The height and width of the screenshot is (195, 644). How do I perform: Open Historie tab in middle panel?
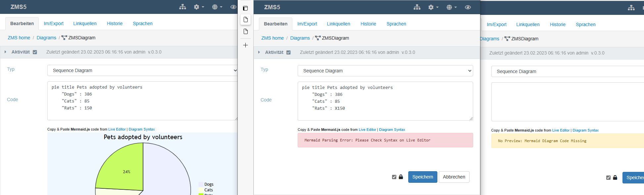pyautogui.click(x=368, y=24)
